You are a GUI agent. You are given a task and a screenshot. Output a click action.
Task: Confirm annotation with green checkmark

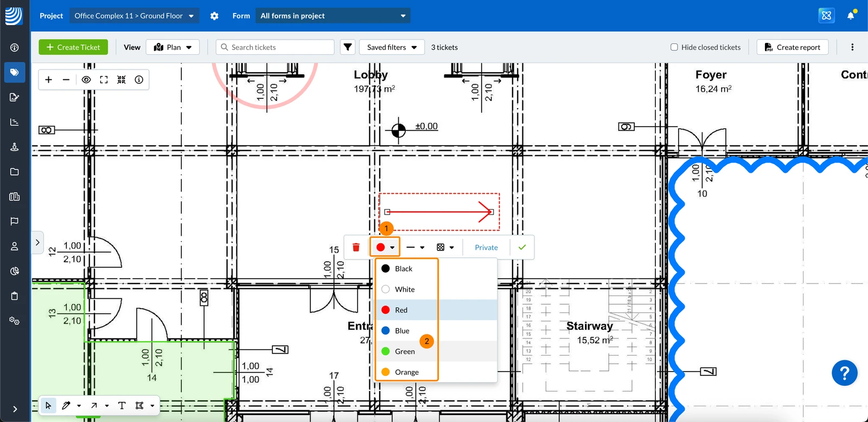[x=522, y=247]
